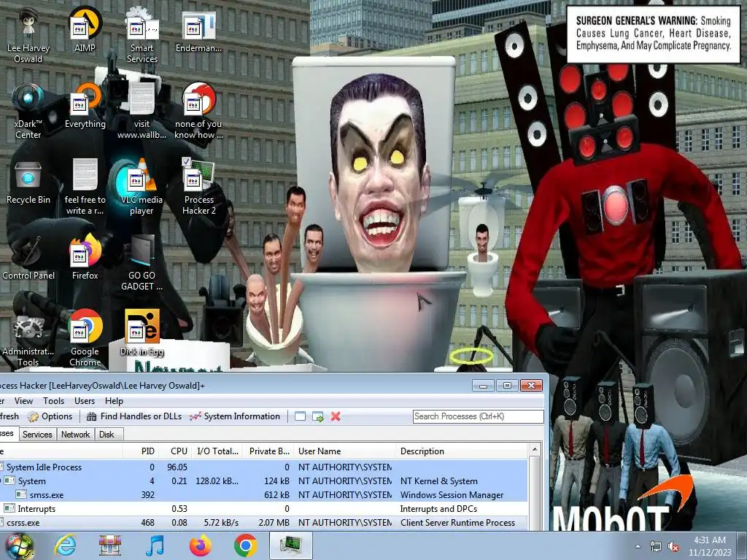
Task: Switch to the Services tab
Action: point(37,435)
